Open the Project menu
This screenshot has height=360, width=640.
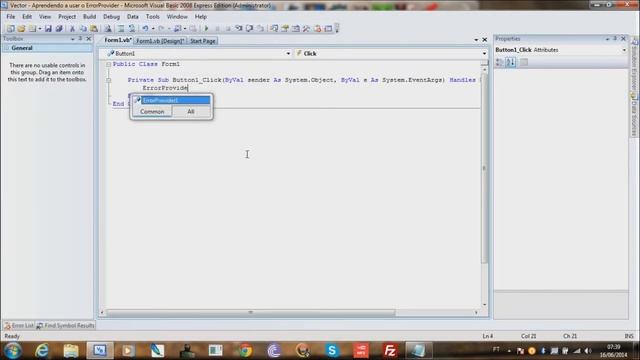67,17
